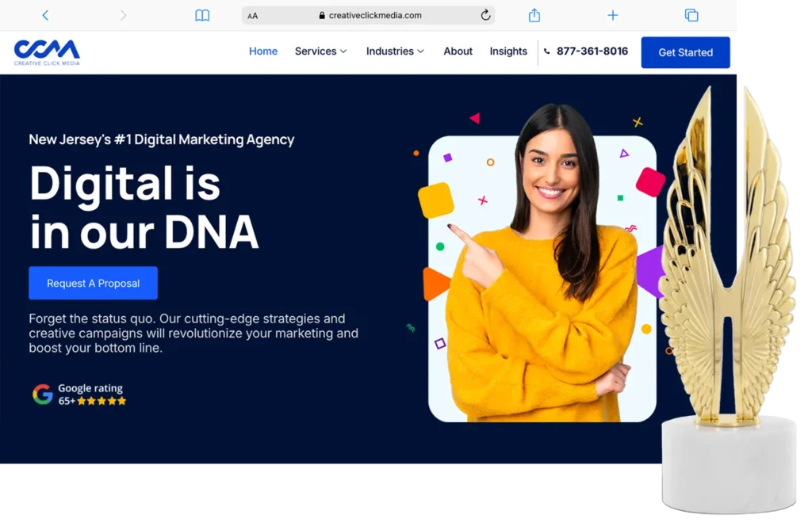Expand the Industries dropdown menu
This screenshot has height=530, width=812.
click(x=395, y=51)
